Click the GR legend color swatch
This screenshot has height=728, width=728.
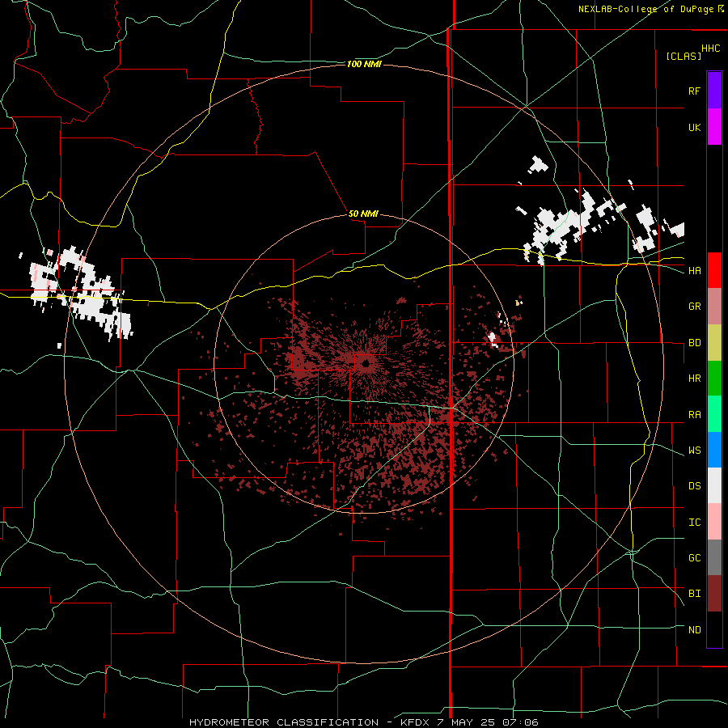click(x=714, y=307)
